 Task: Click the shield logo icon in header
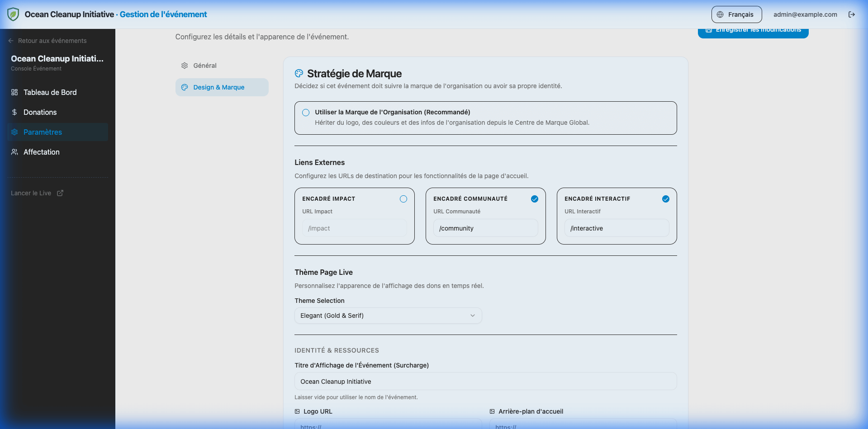13,14
